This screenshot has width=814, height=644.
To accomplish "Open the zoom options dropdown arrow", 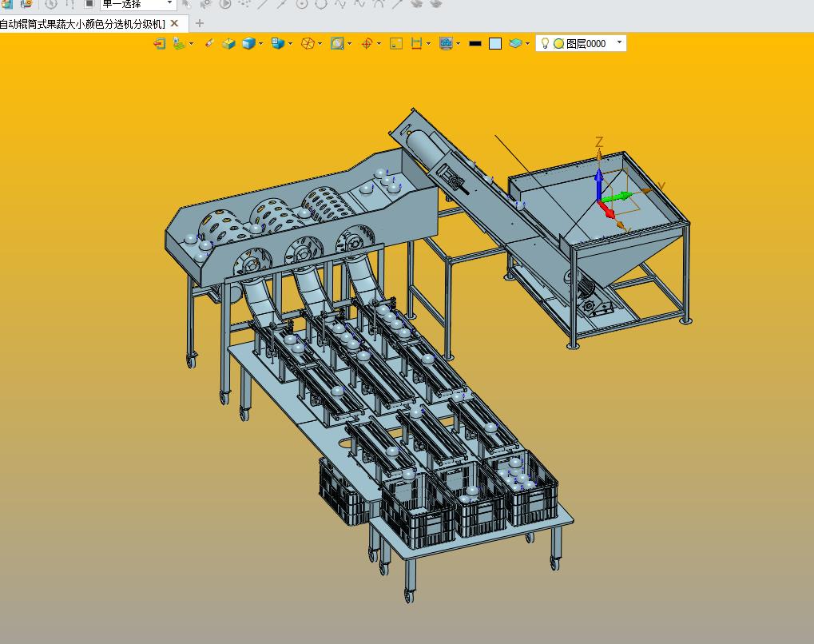I will pos(349,44).
